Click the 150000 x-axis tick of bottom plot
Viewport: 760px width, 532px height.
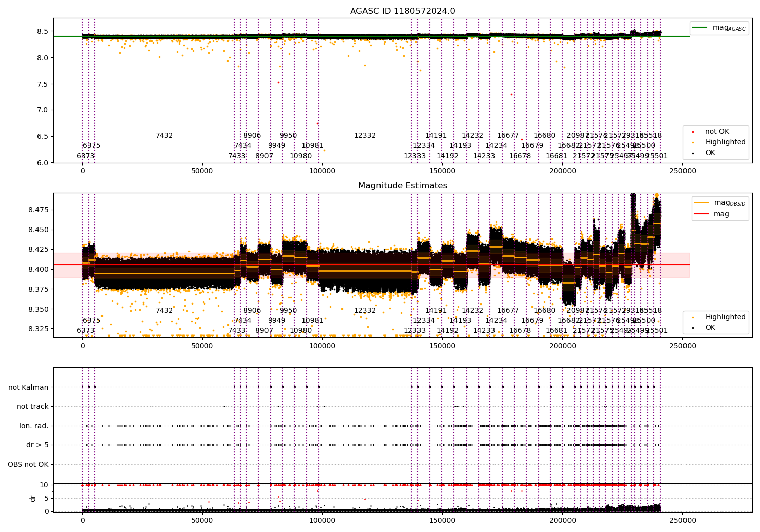(442, 520)
